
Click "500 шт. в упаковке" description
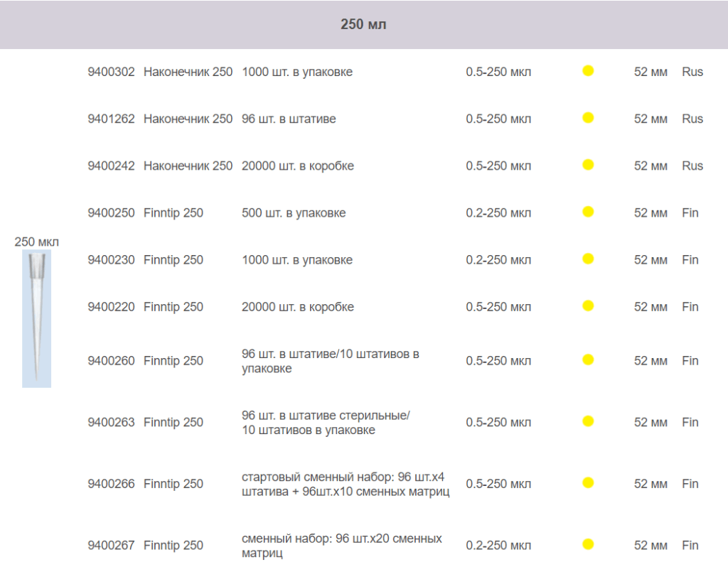pos(294,212)
